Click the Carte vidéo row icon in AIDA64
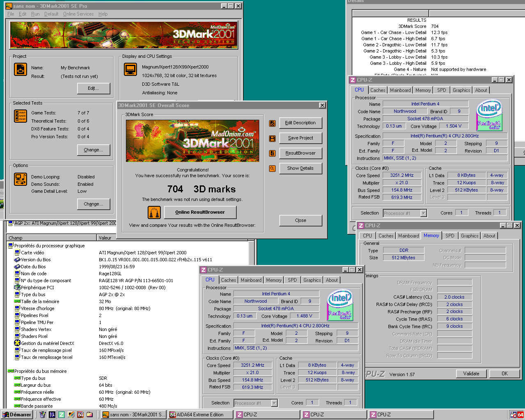525x420 pixels. 17,253
